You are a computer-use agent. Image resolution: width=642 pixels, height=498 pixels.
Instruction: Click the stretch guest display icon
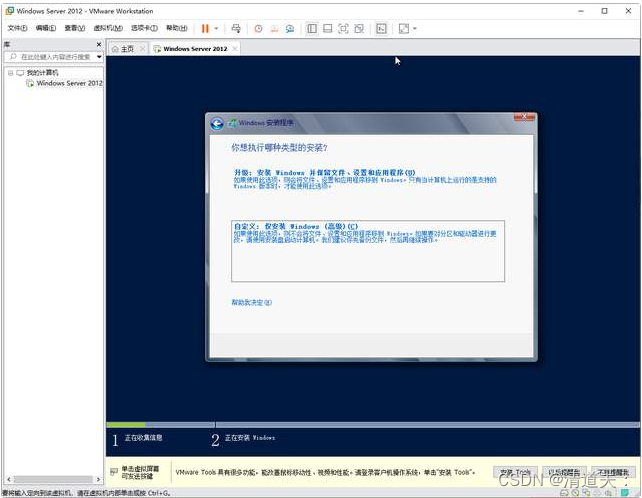click(x=404, y=28)
